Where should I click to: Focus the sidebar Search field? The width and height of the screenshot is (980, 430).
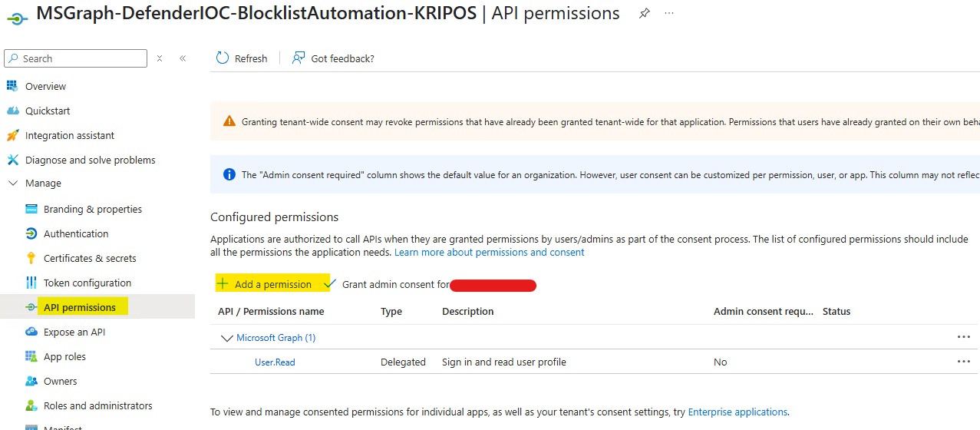tap(75, 58)
